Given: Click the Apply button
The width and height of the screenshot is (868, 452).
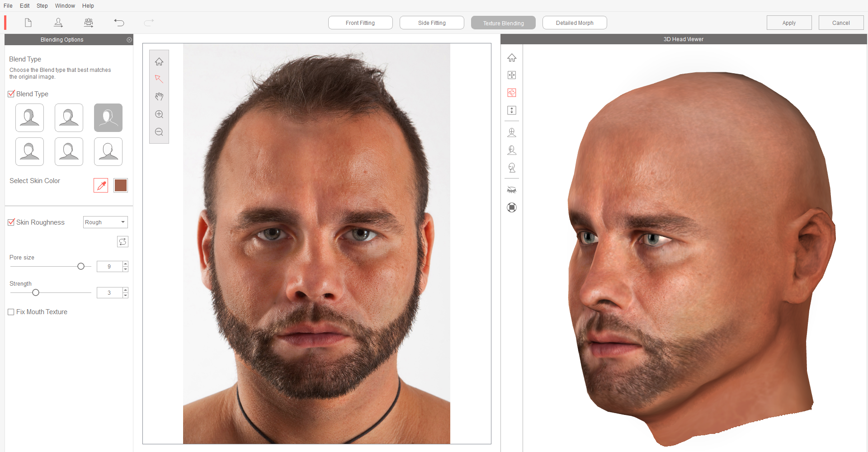Looking at the screenshot, I should click(789, 23).
